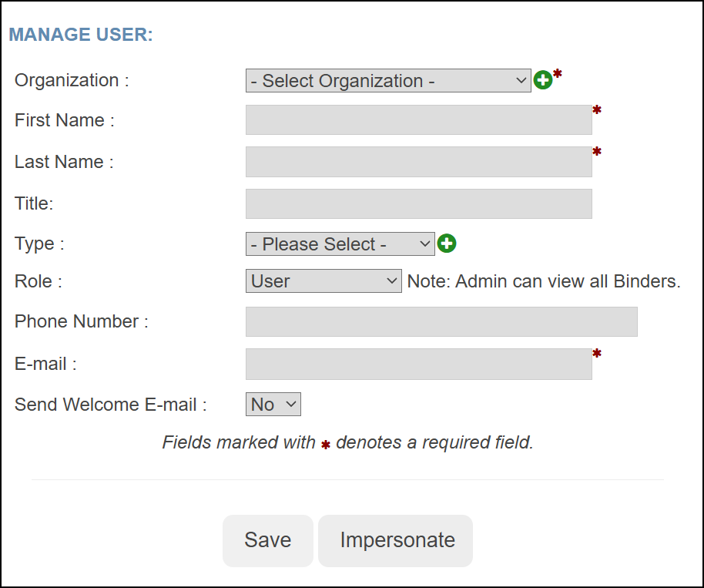
Task: Click the Last Name label
Action: pyautogui.click(x=64, y=162)
